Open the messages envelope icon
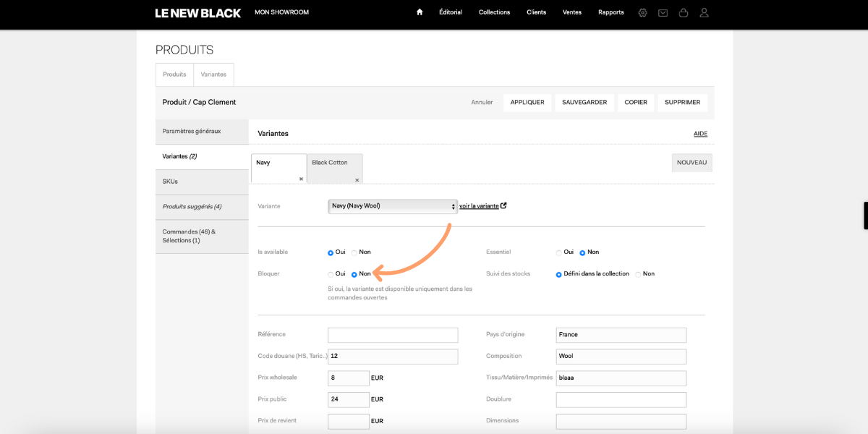Viewport: 868px width, 434px height. (663, 12)
